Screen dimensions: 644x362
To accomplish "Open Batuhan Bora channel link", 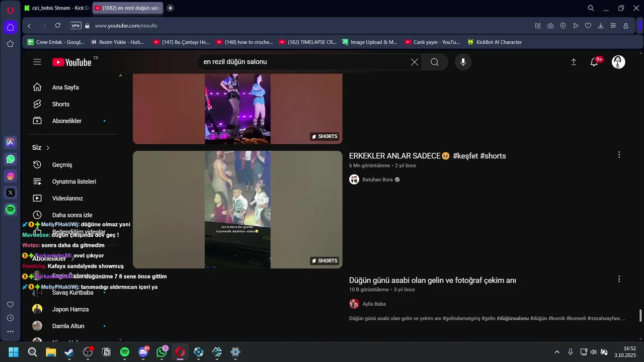I will 377,179.
